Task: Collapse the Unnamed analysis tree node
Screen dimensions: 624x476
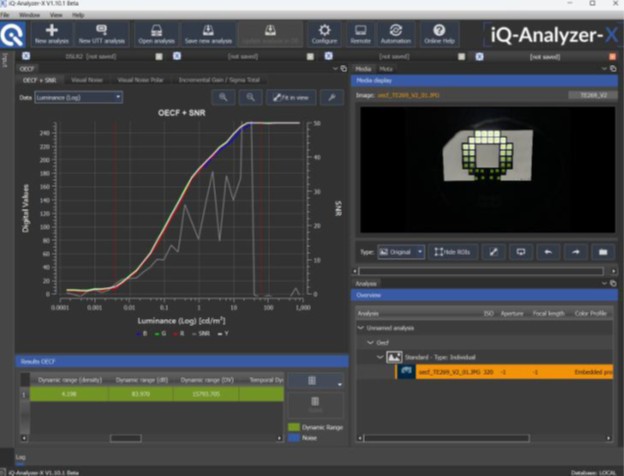Action: click(x=361, y=328)
